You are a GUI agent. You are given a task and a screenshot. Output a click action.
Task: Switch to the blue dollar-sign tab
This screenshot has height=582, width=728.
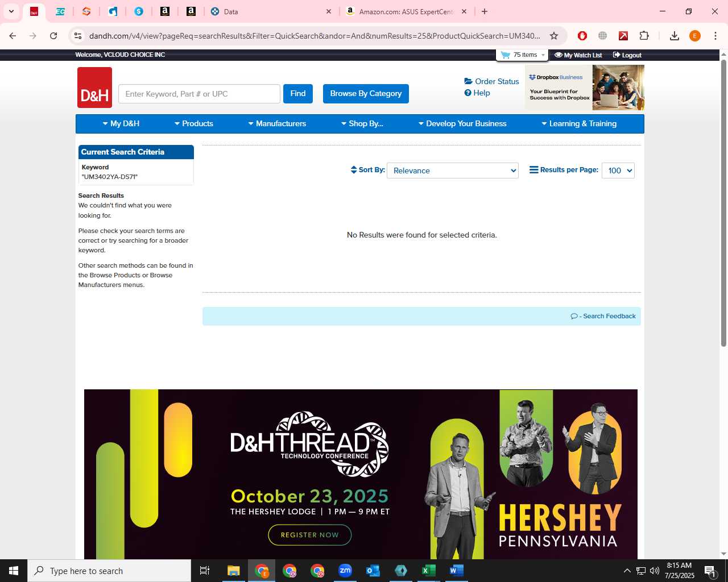(x=139, y=11)
